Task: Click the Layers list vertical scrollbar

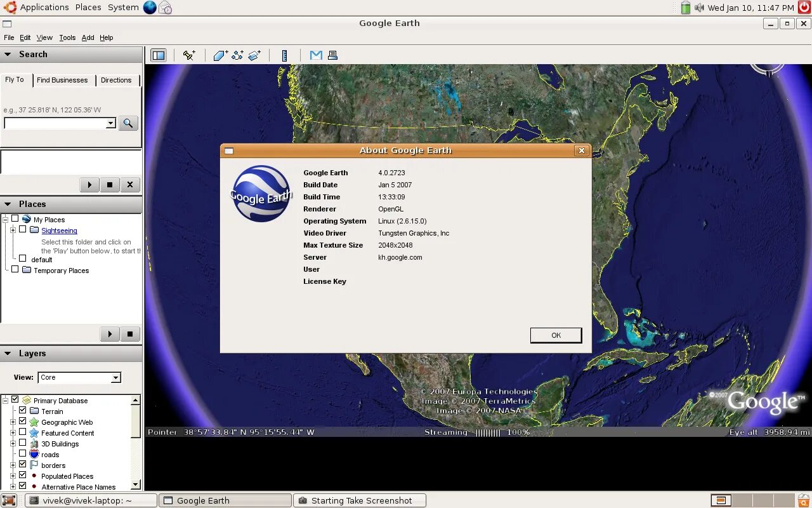Action: [135, 443]
